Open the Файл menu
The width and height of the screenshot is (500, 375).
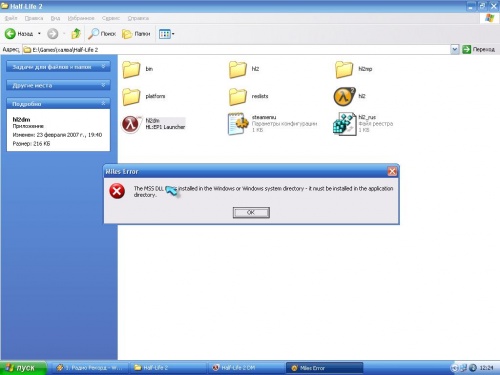click(11, 18)
